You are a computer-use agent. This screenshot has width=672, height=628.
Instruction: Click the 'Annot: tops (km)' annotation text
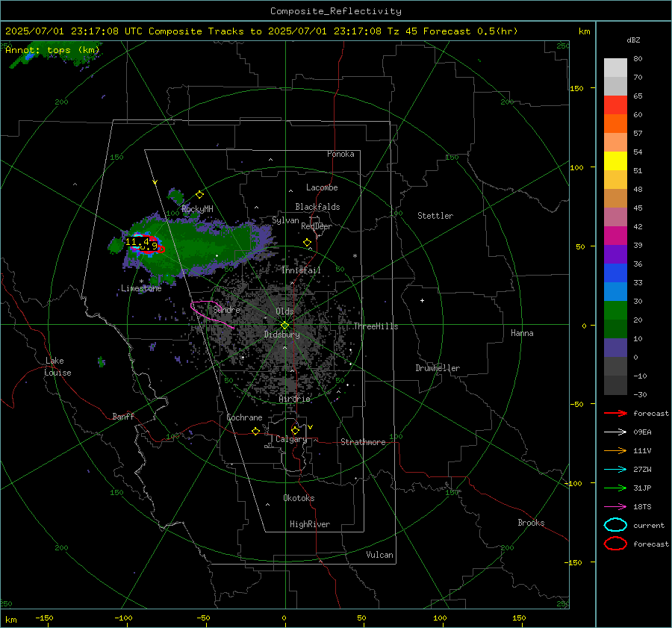(x=52, y=50)
